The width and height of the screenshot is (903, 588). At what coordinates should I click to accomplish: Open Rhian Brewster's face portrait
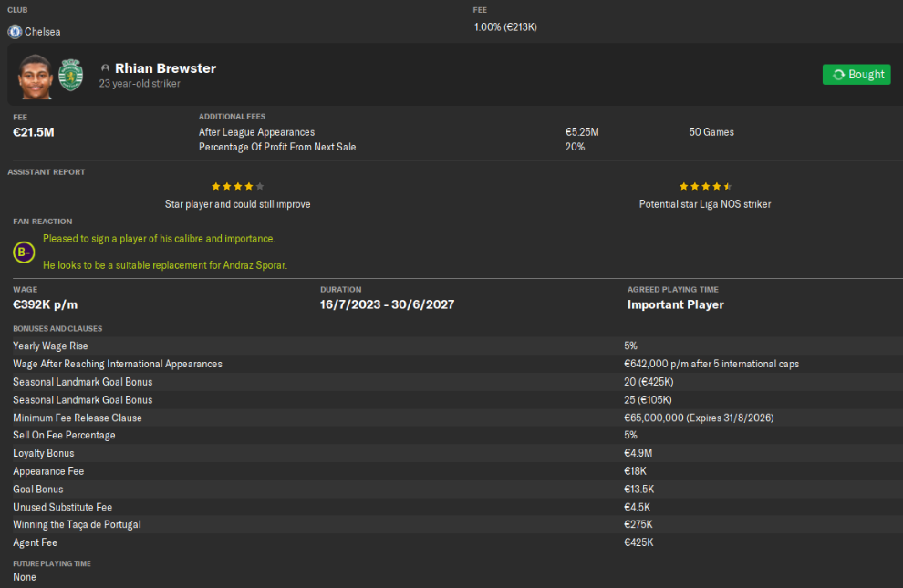pyautogui.click(x=35, y=76)
